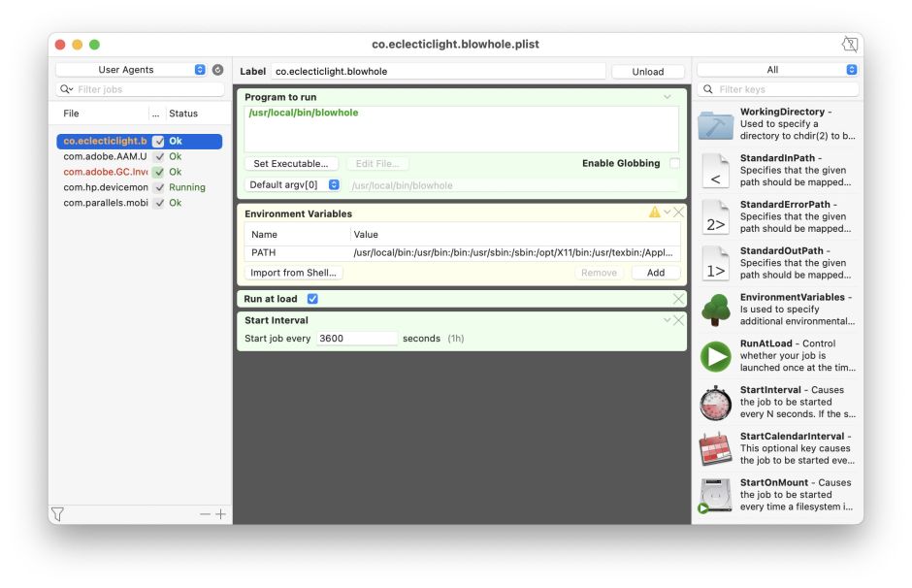Enable the Enable Globbing checkbox
The image size is (912, 588).
coord(674,163)
